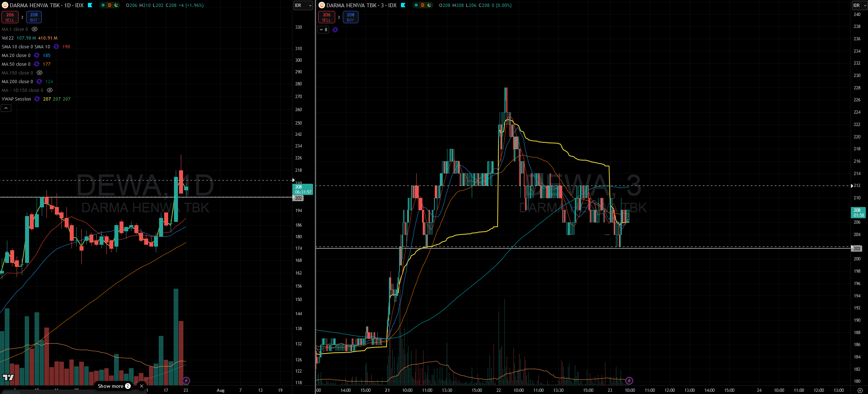The image size is (868, 394).
Task: Show the hidden MA 1 close indicator
Action: (x=35, y=29)
